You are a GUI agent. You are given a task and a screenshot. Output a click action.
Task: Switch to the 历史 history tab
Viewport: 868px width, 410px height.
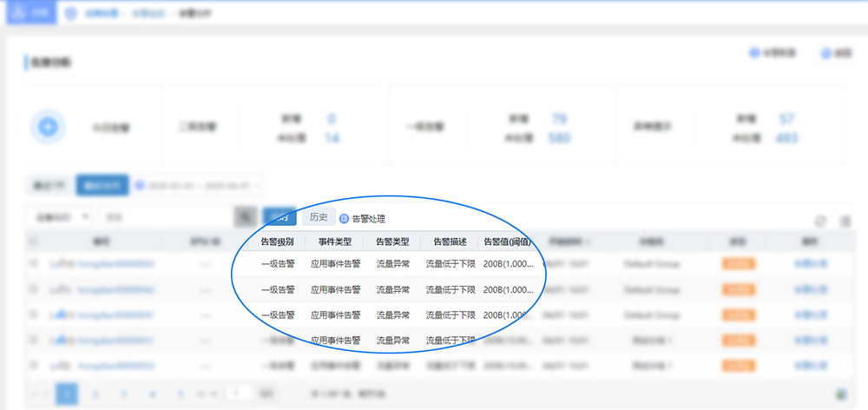[319, 217]
